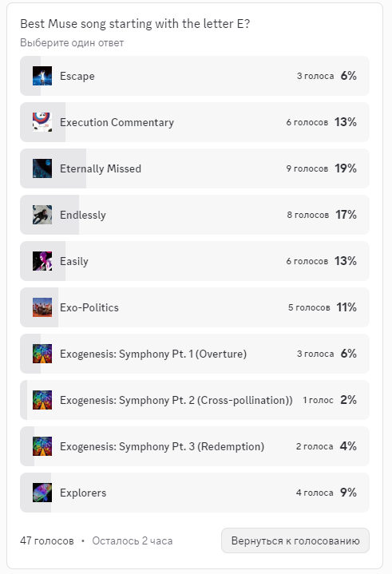Click the Exogenesis Pt. 1 (Overture) cover icon

[42, 354]
